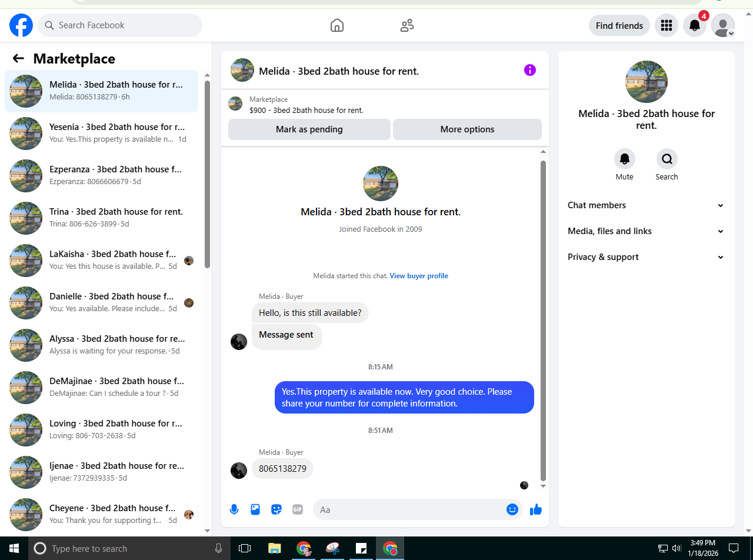
Task: Mute this chat with bell icon
Action: click(625, 159)
